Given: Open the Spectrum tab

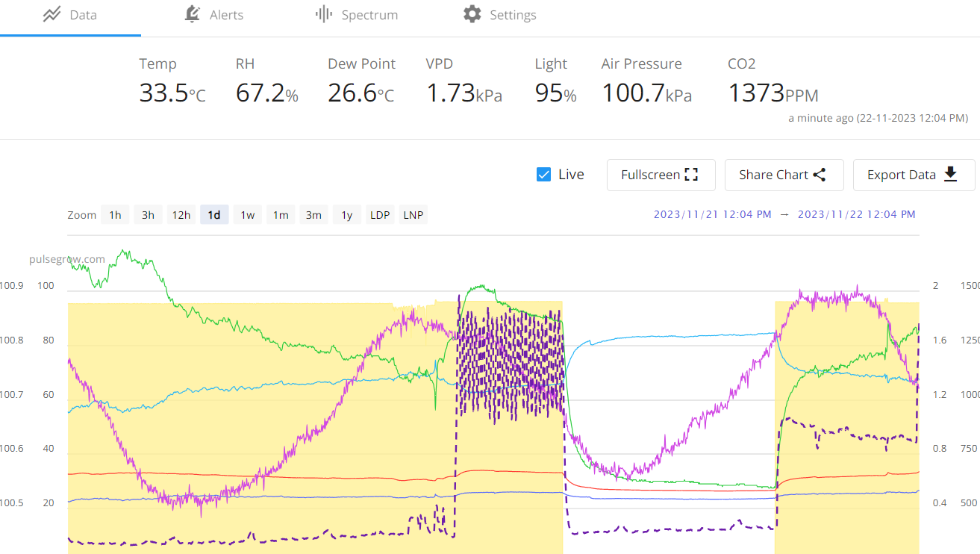Looking at the screenshot, I should (357, 15).
